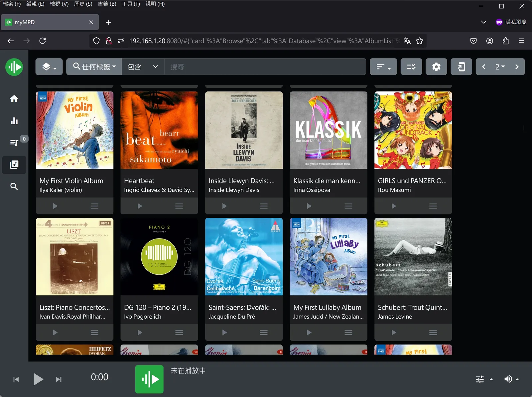Open menu for Liszt: Piano Concertos
This screenshot has width=532, height=397.
point(94,333)
